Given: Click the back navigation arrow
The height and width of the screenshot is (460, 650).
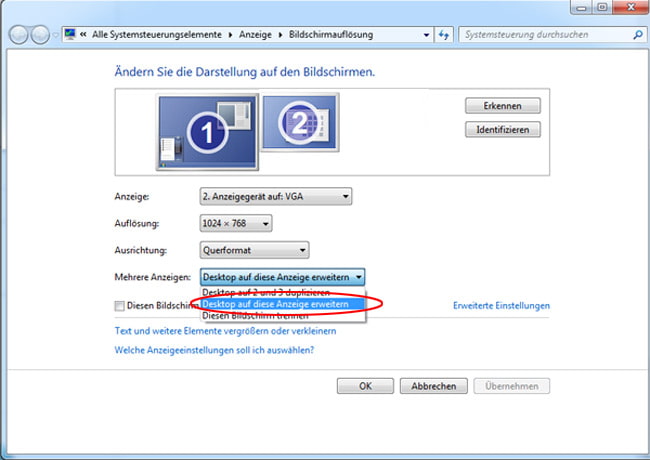Looking at the screenshot, I should coord(19,36).
